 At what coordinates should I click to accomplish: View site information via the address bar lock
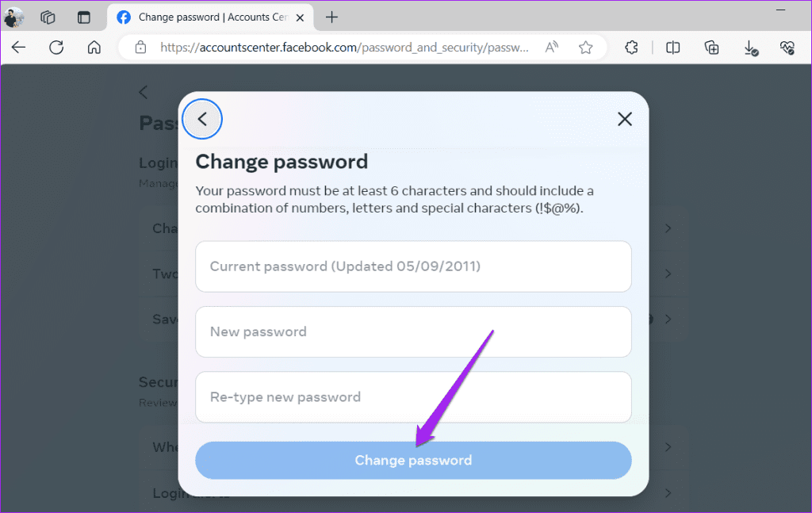tap(140, 48)
